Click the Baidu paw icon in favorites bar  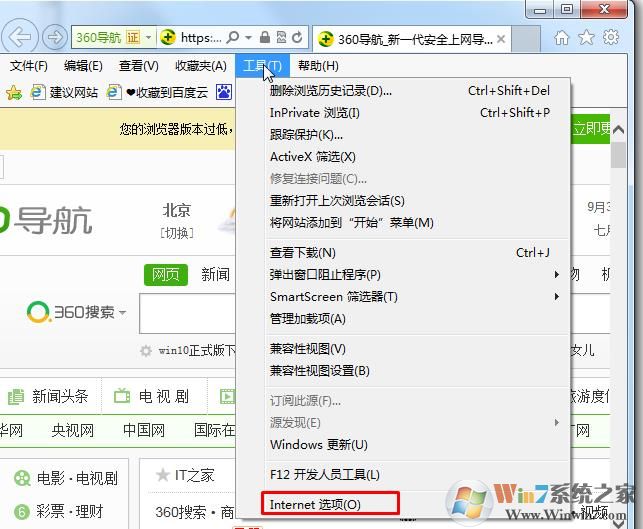pos(223,92)
